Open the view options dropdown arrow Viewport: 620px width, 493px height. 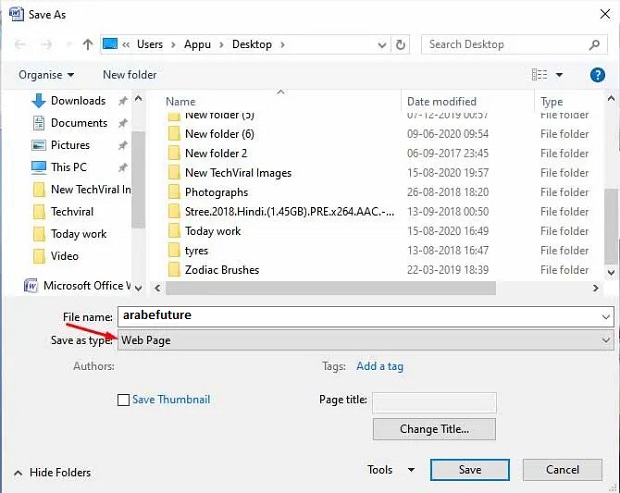(x=559, y=75)
